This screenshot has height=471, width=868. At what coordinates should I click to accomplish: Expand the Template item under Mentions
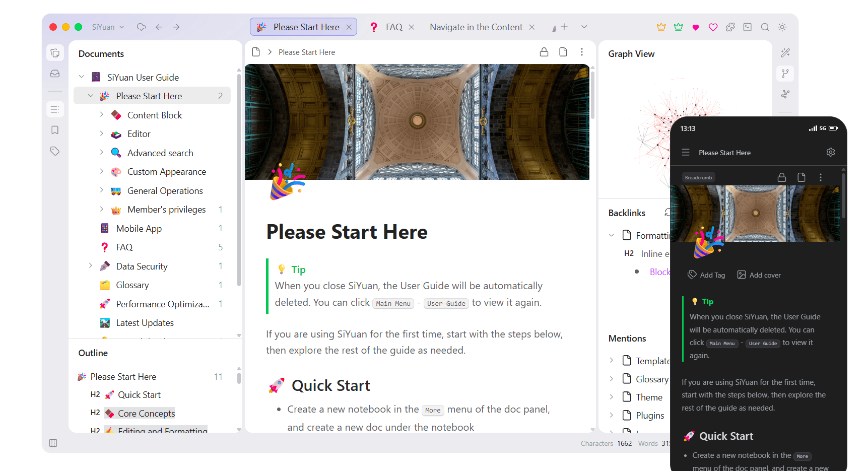(x=612, y=361)
